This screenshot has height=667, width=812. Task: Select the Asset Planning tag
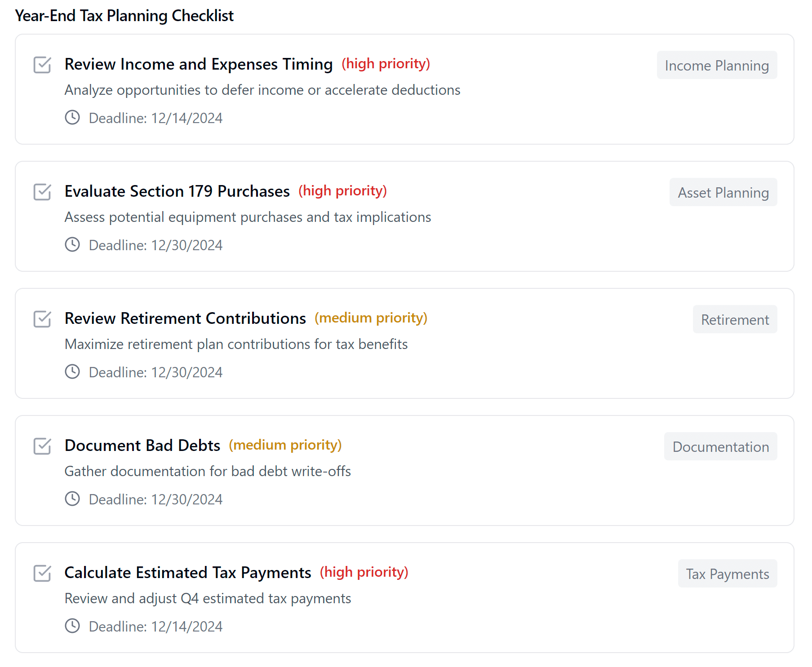pos(723,193)
